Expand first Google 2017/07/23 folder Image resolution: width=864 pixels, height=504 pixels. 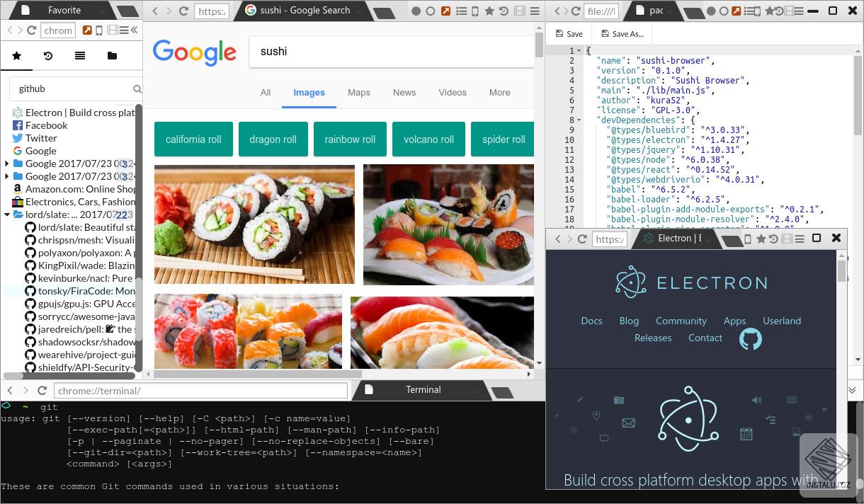(7, 164)
